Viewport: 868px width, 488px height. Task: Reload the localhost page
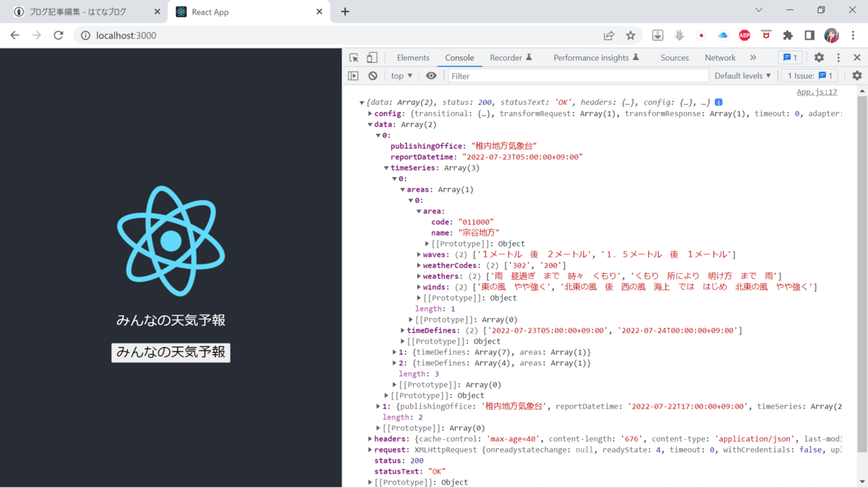coord(59,35)
